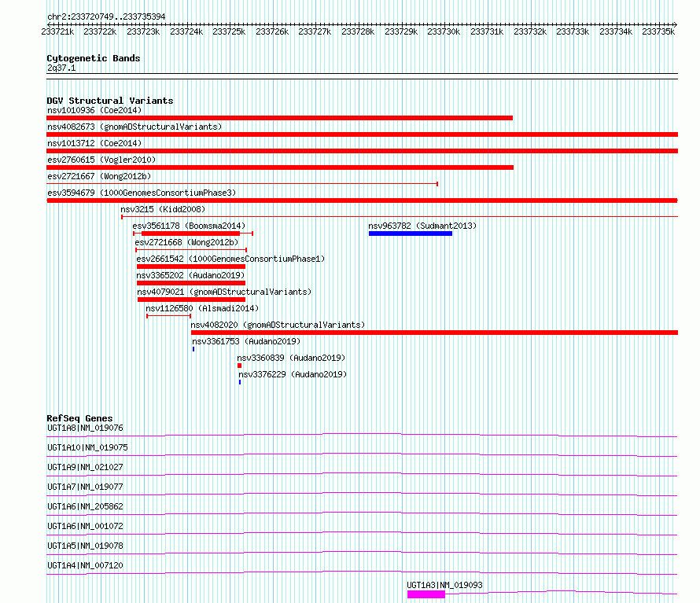Click the 233730k ruler tick label

(x=444, y=31)
